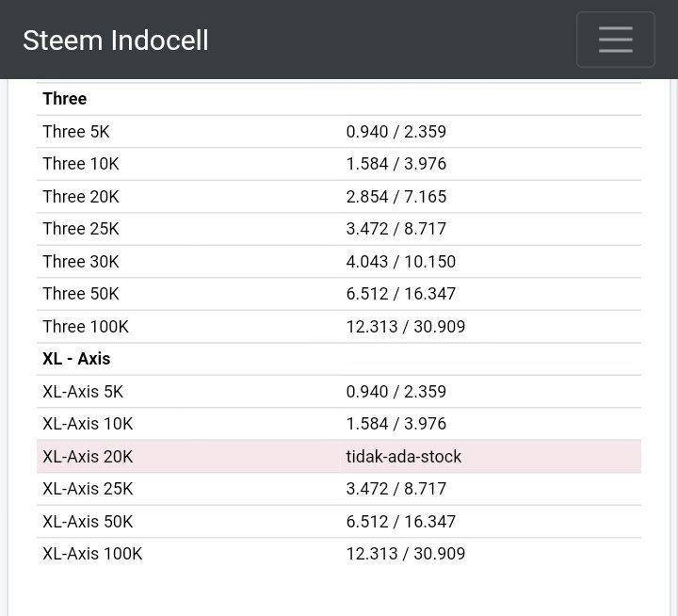Click the Steem Indocell brand title

(116, 41)
